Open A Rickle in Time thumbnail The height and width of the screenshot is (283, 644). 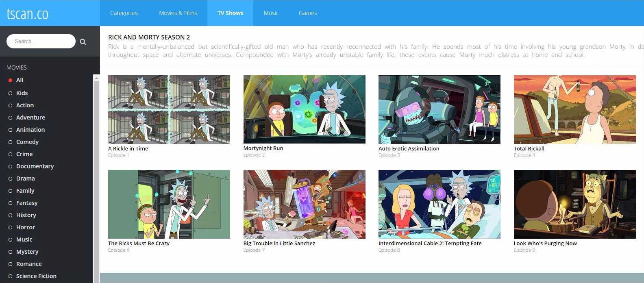pos(169,109)
